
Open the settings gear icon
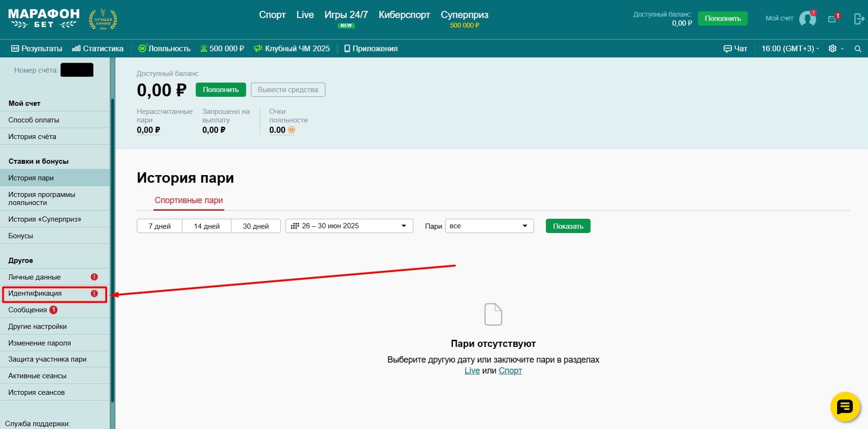coord(832,48)
